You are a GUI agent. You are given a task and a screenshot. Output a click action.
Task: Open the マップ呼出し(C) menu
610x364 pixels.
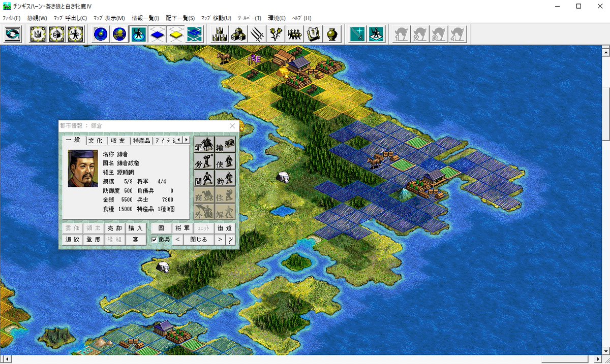[x=70, y=18]
